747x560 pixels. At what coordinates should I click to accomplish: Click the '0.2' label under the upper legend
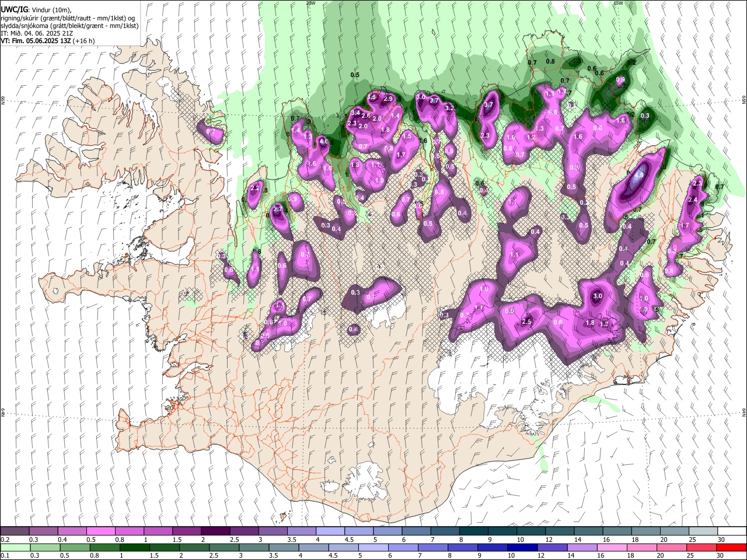[5, 540]
